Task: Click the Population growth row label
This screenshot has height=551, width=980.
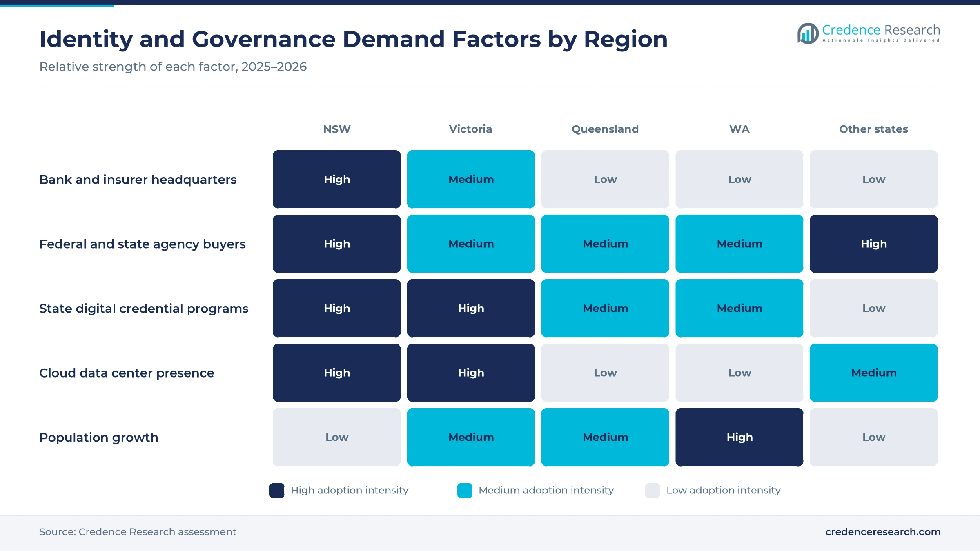Action: coord(99,438)
